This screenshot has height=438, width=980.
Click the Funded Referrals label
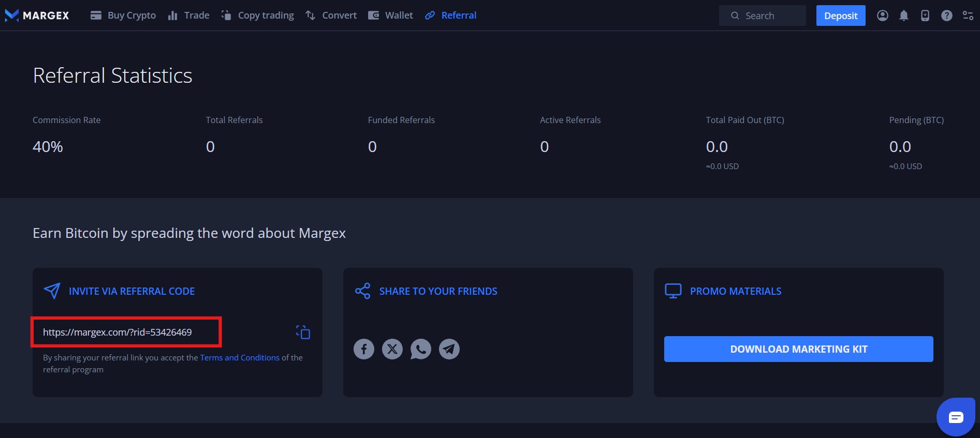(401, 120)
